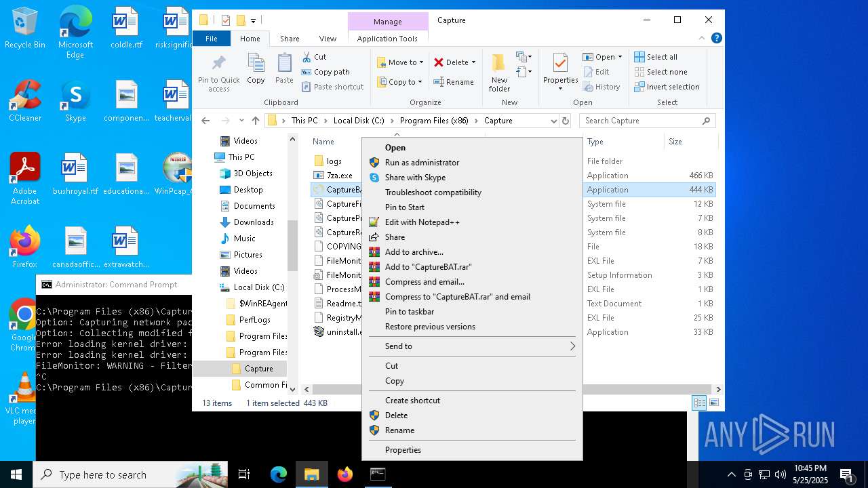
Task: Open Firefox from the taskbar
Action: tap(345, 474)
